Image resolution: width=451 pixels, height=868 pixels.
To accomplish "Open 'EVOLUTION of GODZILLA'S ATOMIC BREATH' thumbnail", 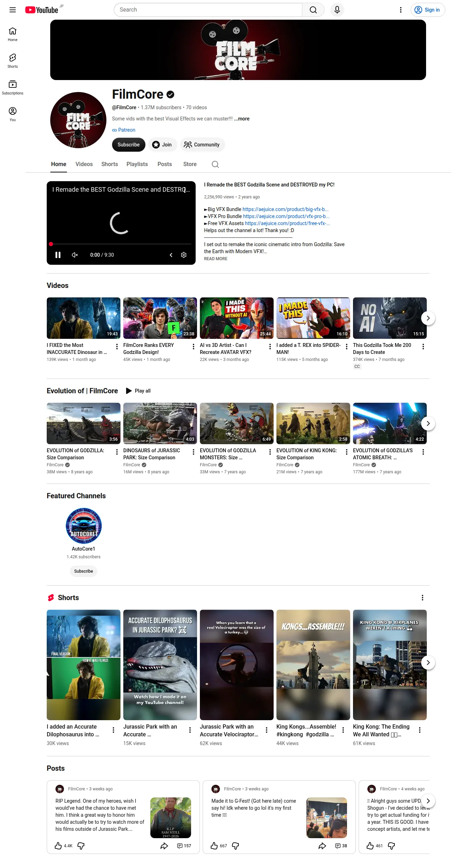I will (x=390, y=423).
